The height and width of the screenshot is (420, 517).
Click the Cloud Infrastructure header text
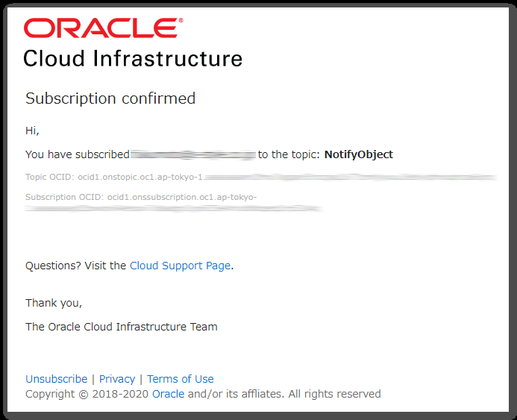point(133,59)
